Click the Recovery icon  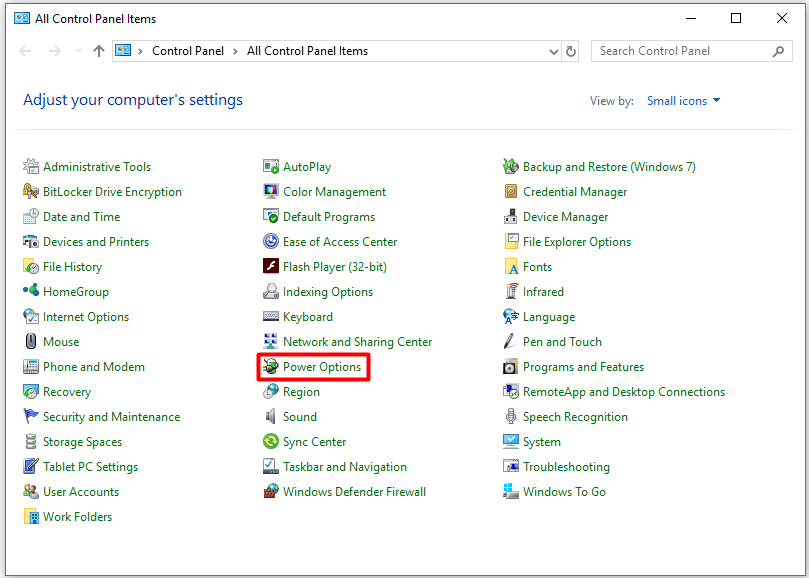click(31, 392)
